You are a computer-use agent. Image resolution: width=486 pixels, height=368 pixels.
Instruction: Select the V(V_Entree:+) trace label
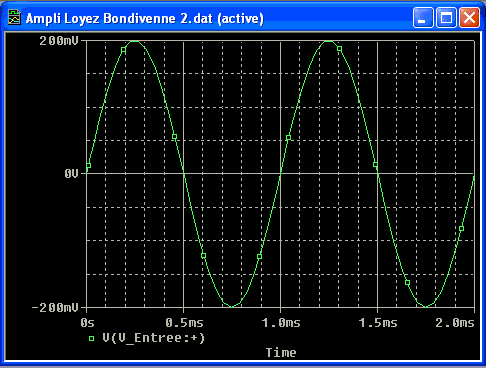point(154,338)
